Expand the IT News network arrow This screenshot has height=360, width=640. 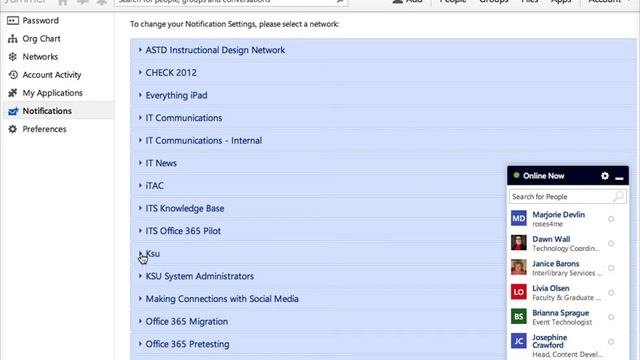pos(140,163)
